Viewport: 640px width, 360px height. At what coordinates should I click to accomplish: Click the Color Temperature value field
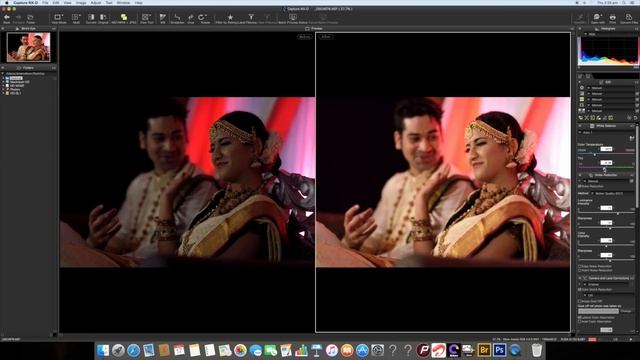(606, 149)
